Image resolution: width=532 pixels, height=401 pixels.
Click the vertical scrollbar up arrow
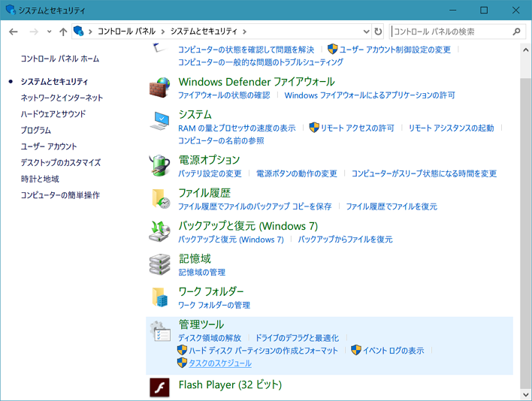coord(525,50)
